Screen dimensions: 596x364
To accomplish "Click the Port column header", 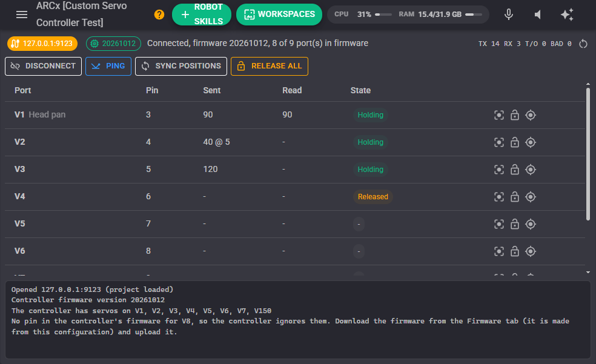I will click(x=23, y=90).
